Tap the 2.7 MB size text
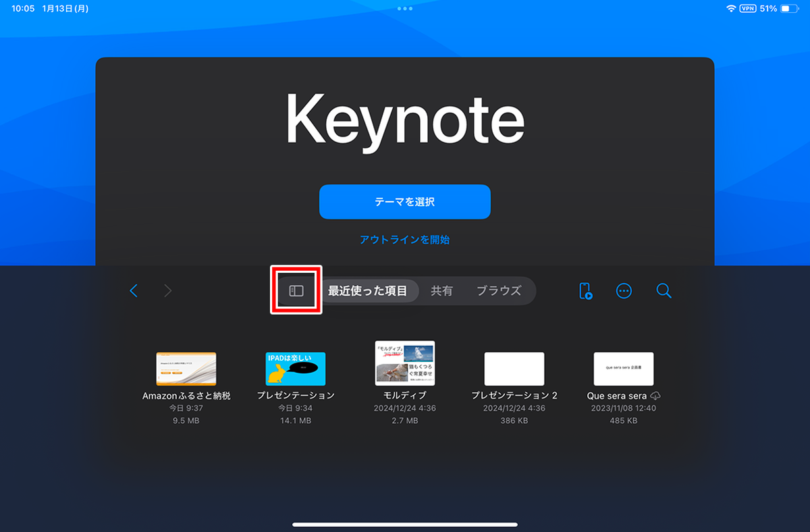Viewport: 810px width, 532px height. (405, 421)
